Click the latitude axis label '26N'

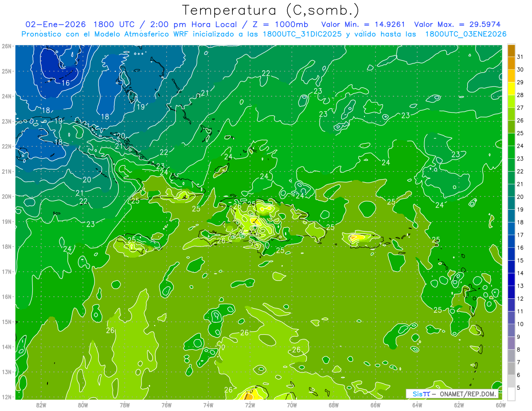pyautogui.click(x=6, y=46)
